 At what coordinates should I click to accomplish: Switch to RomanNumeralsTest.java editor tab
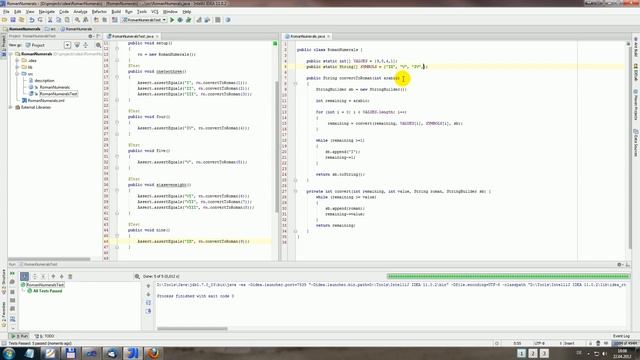(133, 36)
